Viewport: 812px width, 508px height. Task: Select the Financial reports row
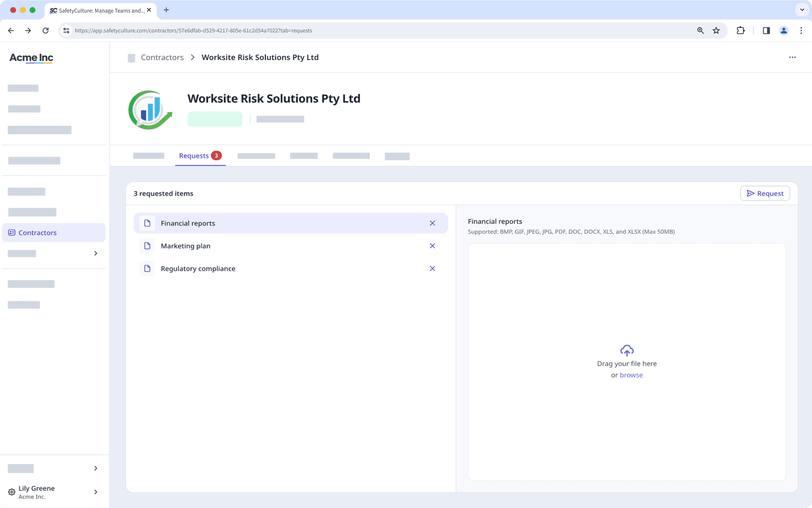290,223
